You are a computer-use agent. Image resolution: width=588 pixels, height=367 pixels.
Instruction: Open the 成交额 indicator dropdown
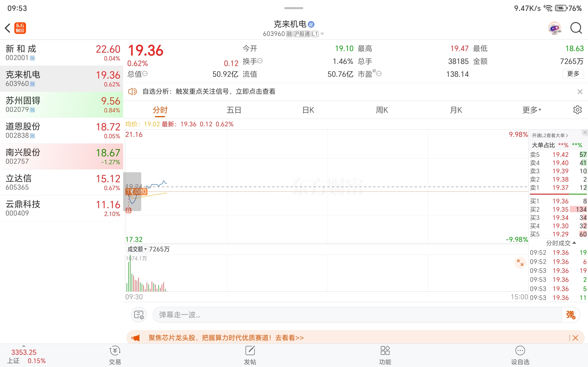pyautogui.click(x=137, y=249)
